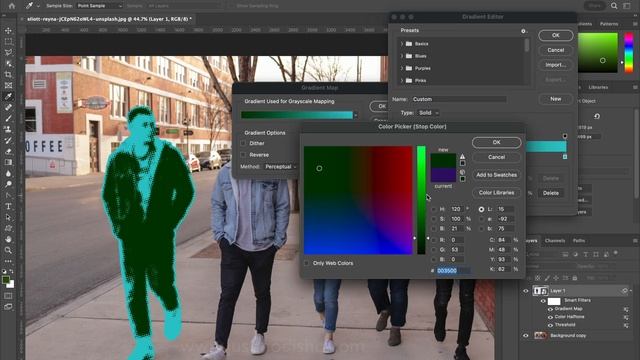
Task: Select the document tab for the open jpg
Action: pyautogui.click(x=109, y=19)
